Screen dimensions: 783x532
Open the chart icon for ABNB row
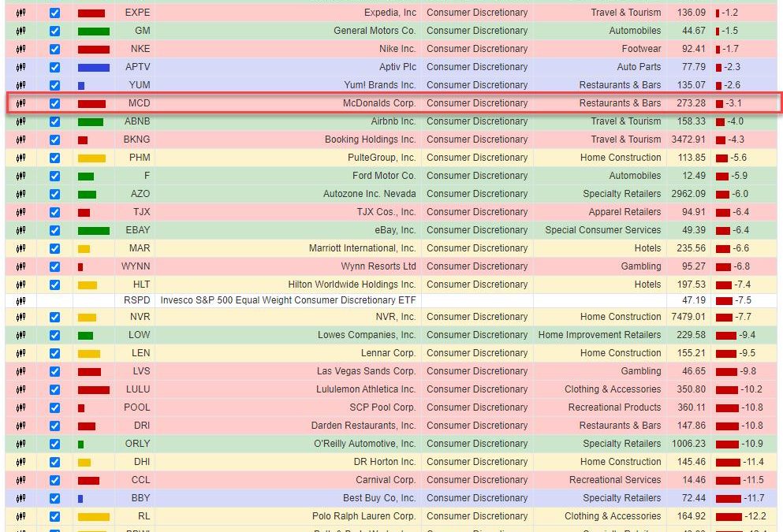[x=21, y=121]
